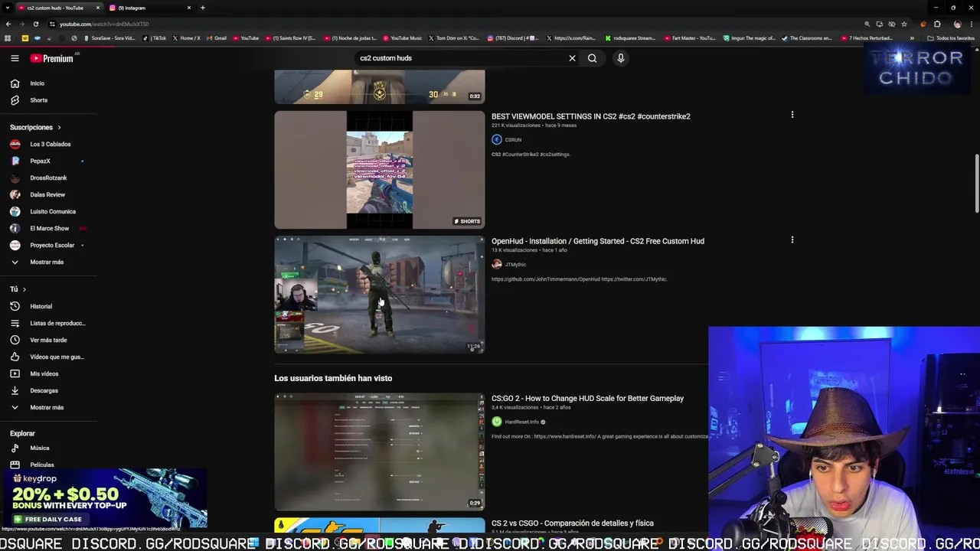This screenshot has height=551, width=980.
Task: Click the page vertical scrollbar thumb
Action: tap(977, 184)
